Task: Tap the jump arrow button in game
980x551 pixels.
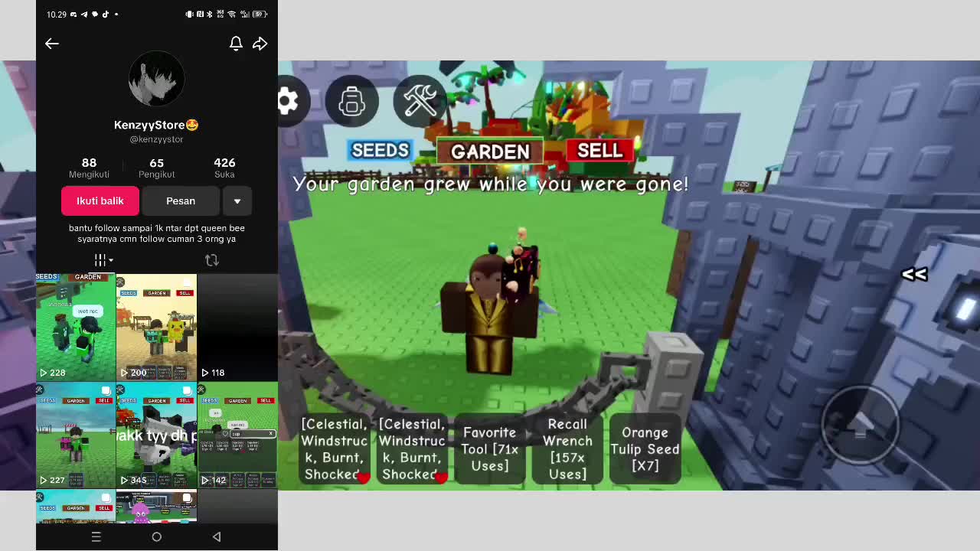Action: [x=860, y=423]
